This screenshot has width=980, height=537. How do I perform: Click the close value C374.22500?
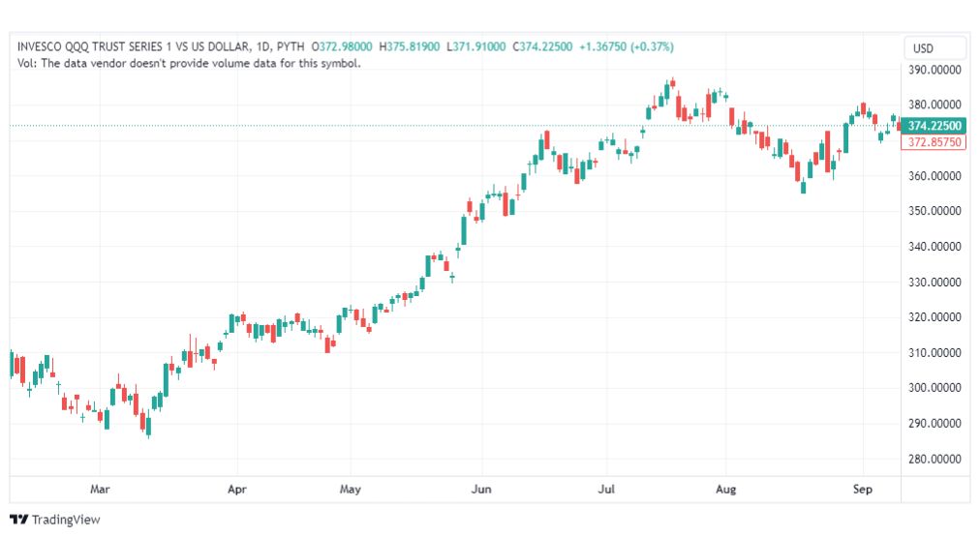coord(542,46)
